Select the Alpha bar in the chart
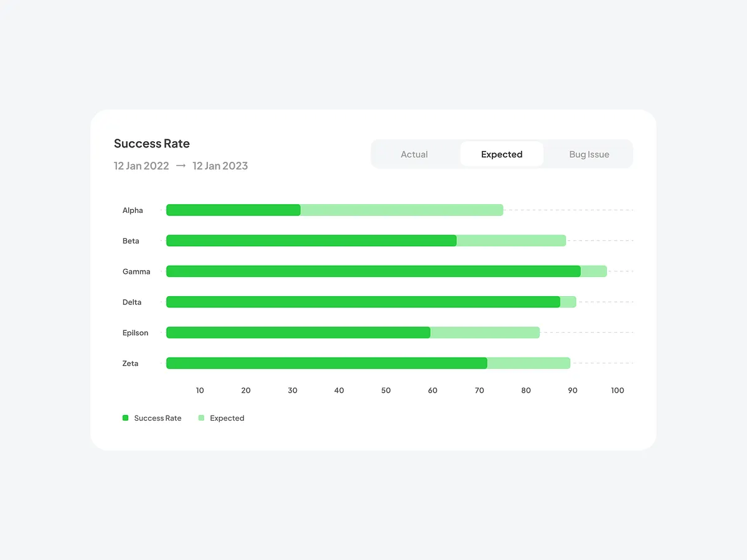The height and width of the screenshot is (560, 747). (x=233, y=210)
